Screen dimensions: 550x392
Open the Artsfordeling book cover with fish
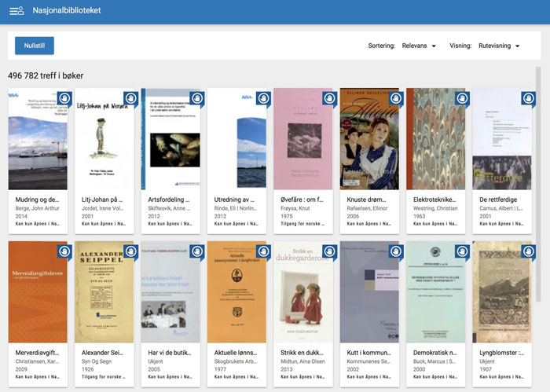tap(170, 139)
